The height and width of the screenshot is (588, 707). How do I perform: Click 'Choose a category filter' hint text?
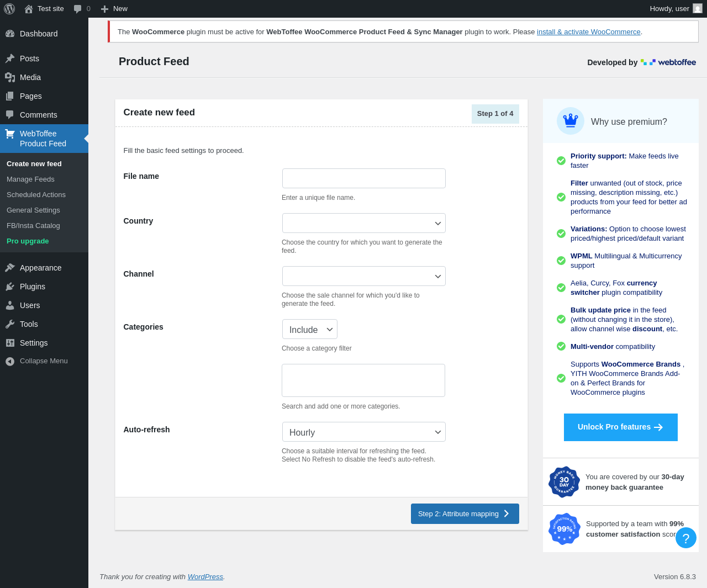coord(316,348)
